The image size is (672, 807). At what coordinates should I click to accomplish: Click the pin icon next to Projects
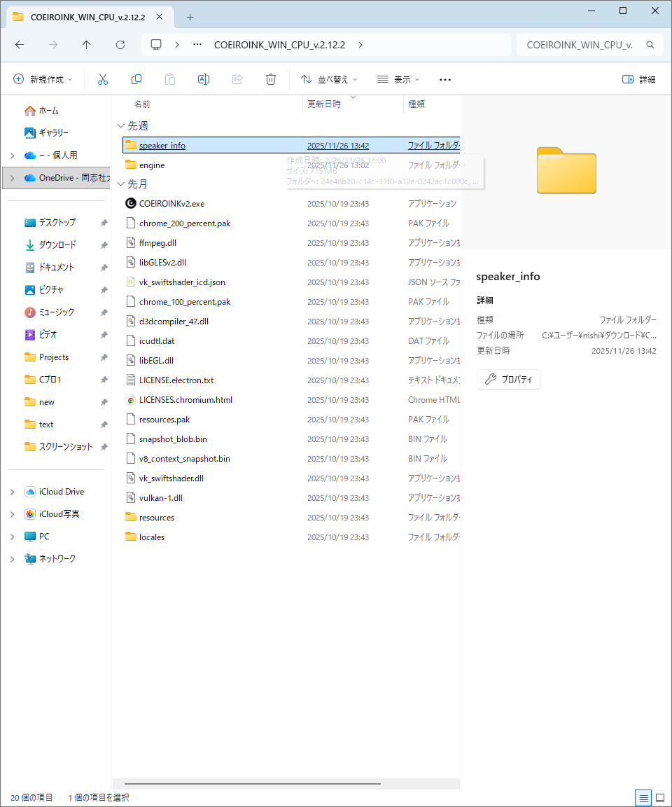coord(104,357)
